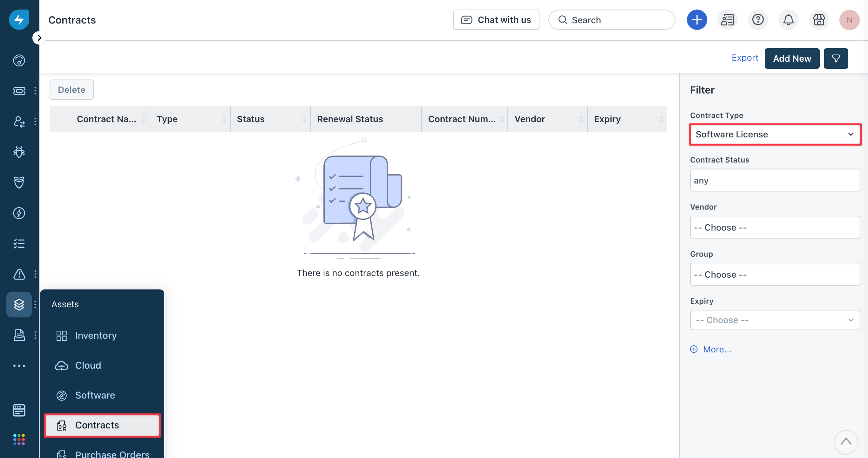Click the Export link
Screen dimensions: 868x458
[745, 58]
